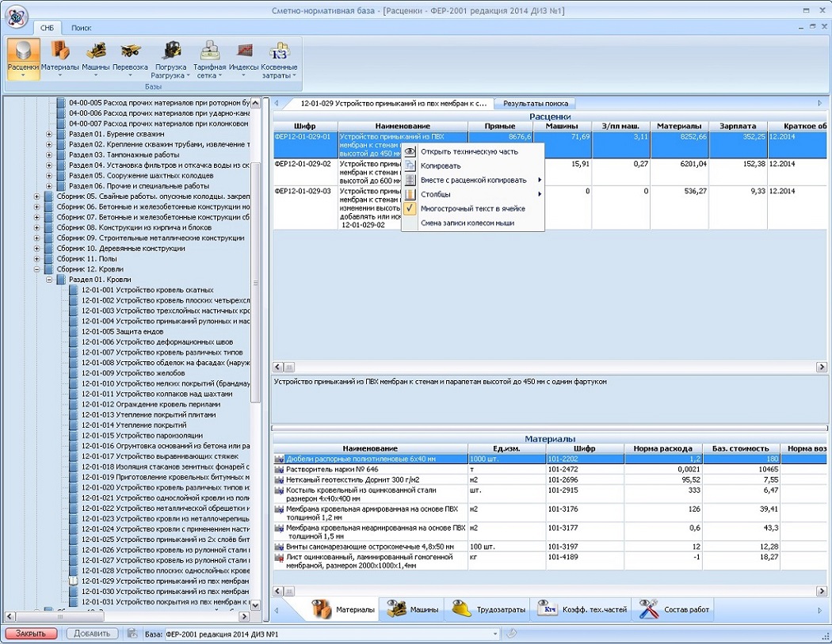Click Расценки table horizontal scrollbar right arrow
Screen dimensions: 832x644
(822, 367)
